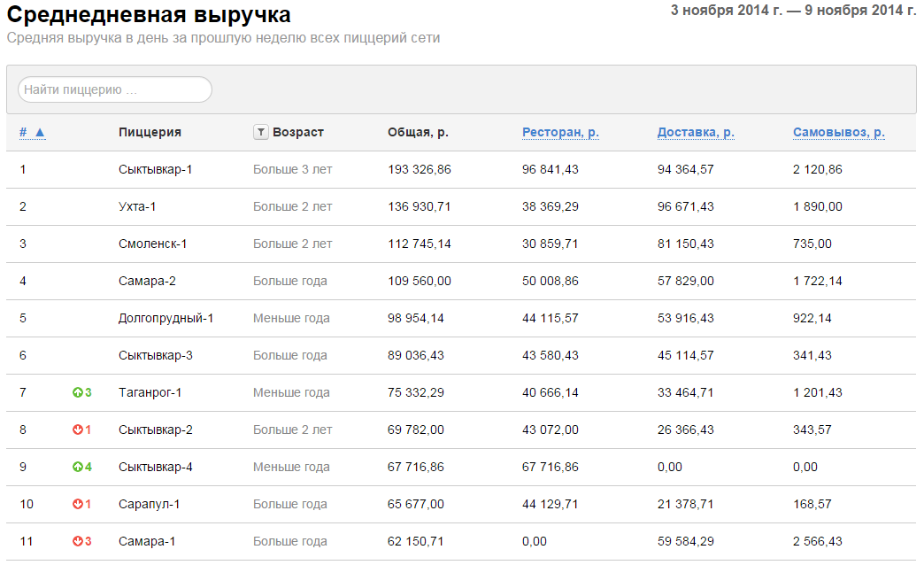Select the Долгопрудный-1 pizzeria name

click(166, 319)
